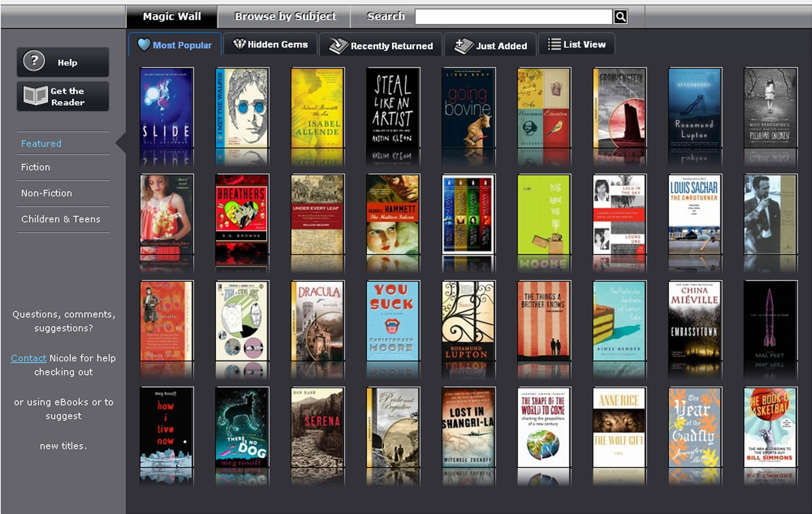This screenshot has width=812, height=514.
Task: Open Under Every Leaf cover
Action: point(318,214)
